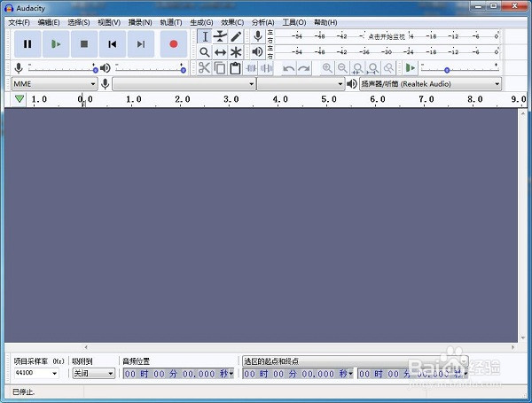Open the 轨道(T) menu
This screenshot has height=403, width=532.
coord(171,22)
